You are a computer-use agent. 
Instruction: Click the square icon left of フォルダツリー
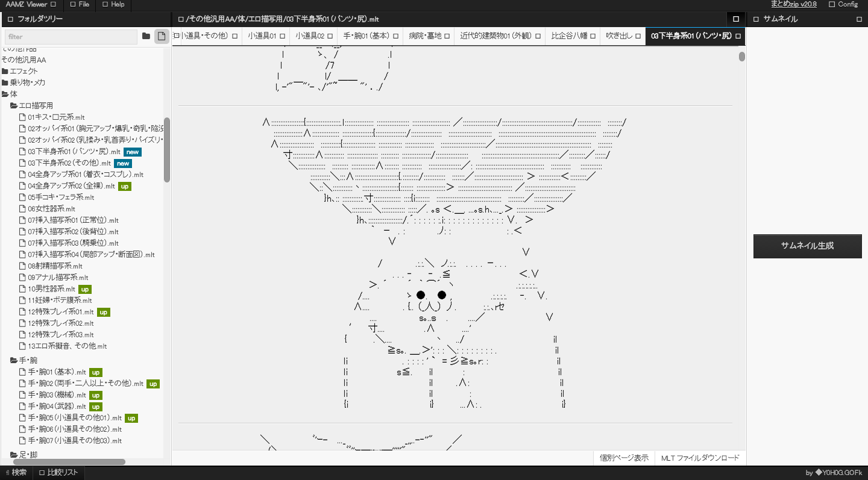tap(10, 19)
